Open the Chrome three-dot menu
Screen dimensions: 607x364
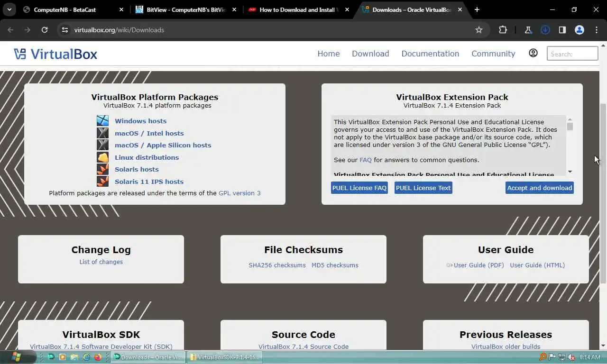coord(596,30)
